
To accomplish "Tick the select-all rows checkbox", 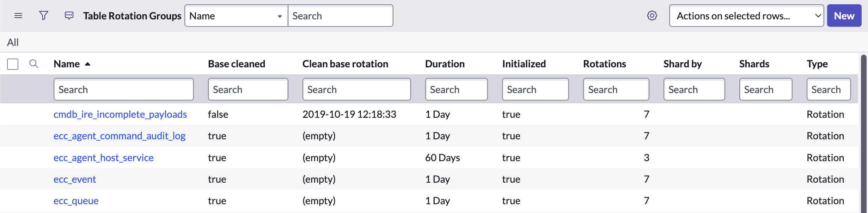I will 13,64.
